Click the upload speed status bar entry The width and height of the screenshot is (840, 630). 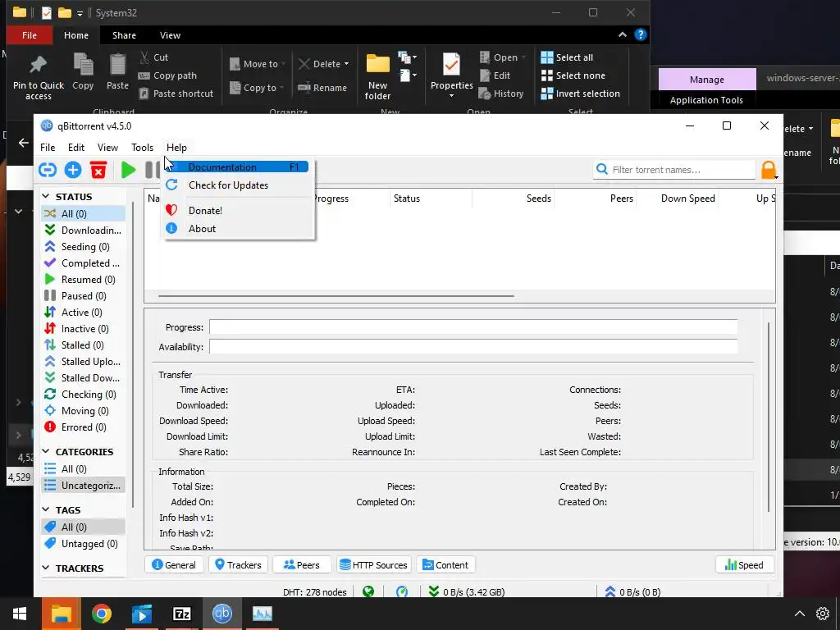click(632, 592)
